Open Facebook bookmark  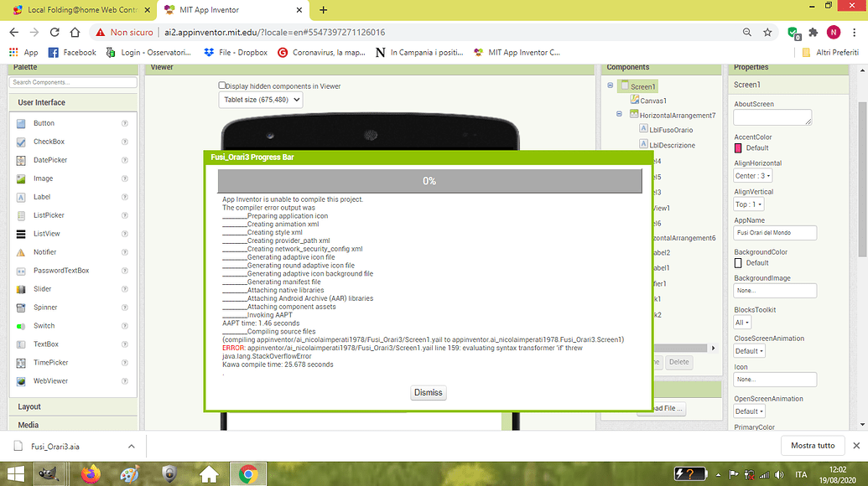pos(72,53)
